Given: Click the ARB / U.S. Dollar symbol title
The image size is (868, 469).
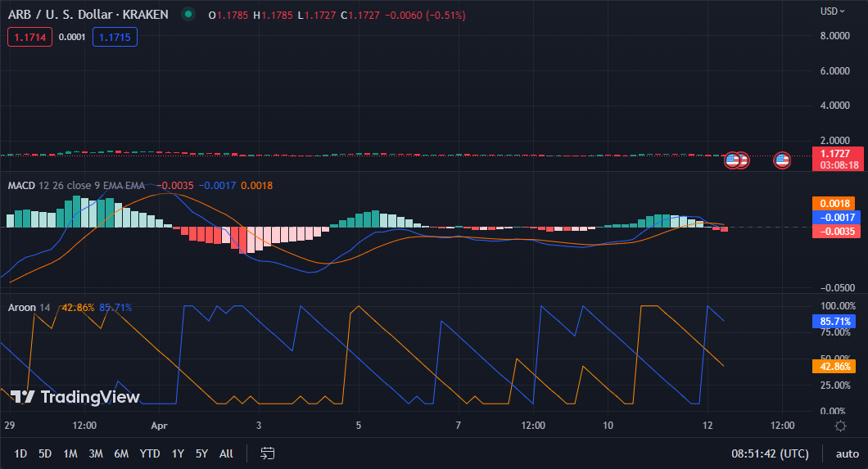Looking at the screenshot, I should click(x=90, y=15).
